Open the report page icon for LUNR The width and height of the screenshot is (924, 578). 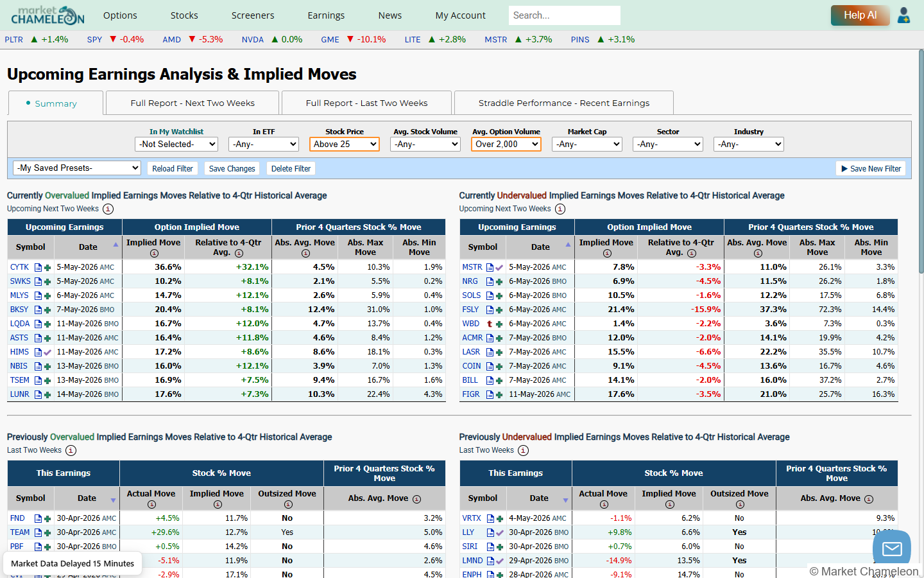click(38, 394)
